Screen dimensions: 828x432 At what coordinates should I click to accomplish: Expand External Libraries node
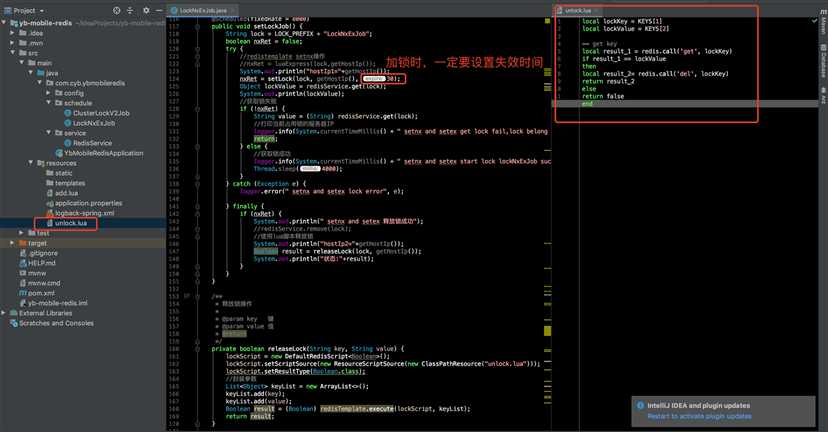point(4,313)
